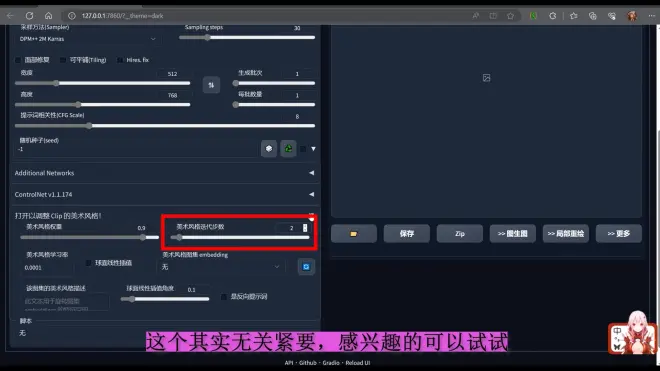Click the >>更多 more button
Screen dimensions: 660x371
point(619,233)
